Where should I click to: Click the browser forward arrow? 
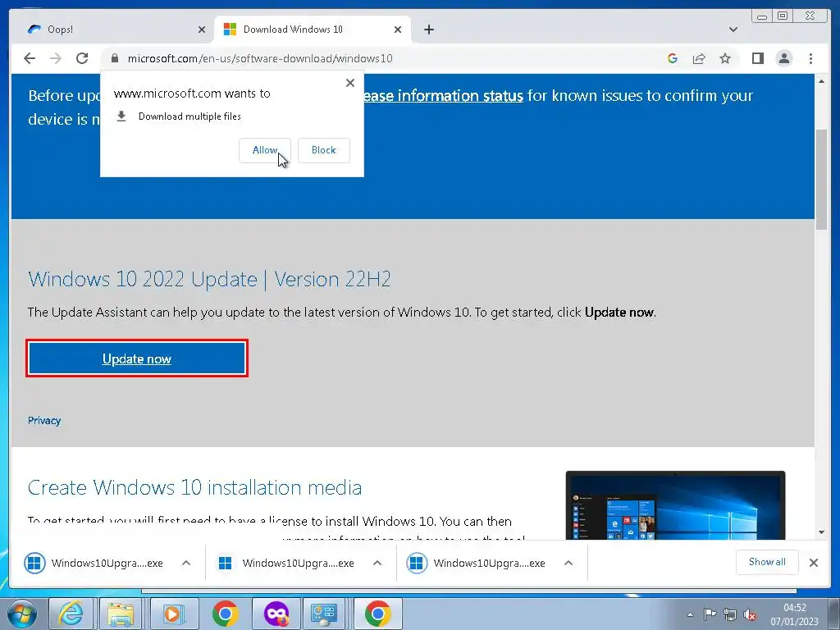[x=56, y=58]
